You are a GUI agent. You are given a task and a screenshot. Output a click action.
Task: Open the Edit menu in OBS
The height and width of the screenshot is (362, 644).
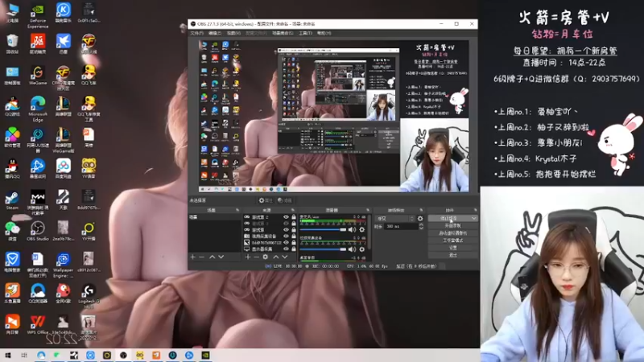pyautogui.click(x=215, y=33)
